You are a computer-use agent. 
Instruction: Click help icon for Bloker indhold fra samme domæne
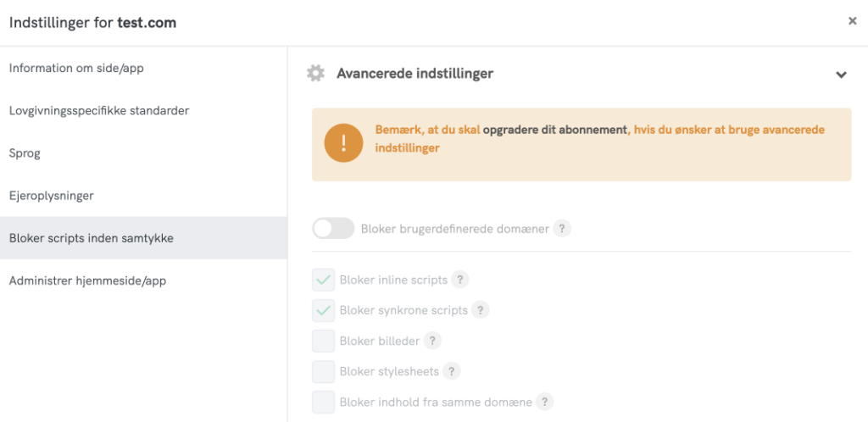pos(544,402)
